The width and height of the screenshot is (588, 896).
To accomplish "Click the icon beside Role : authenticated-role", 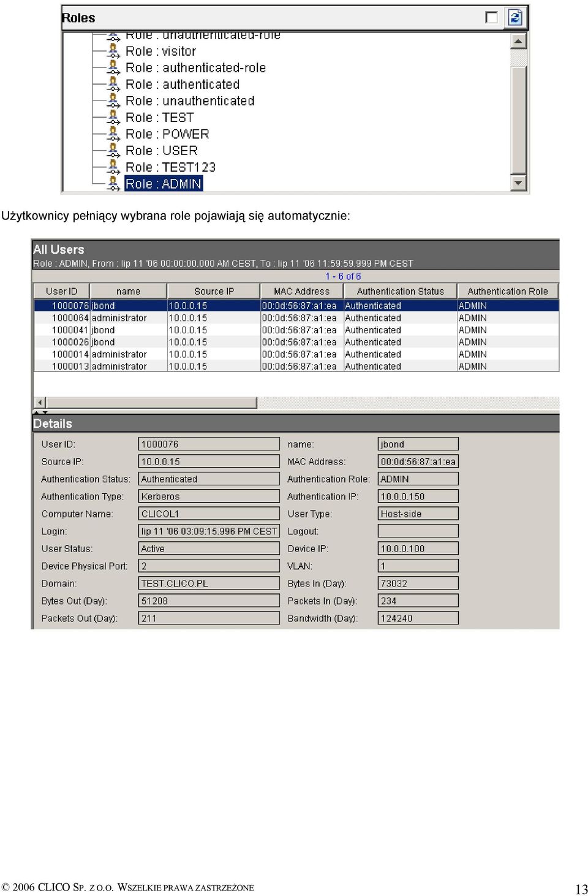I will 113,67.
